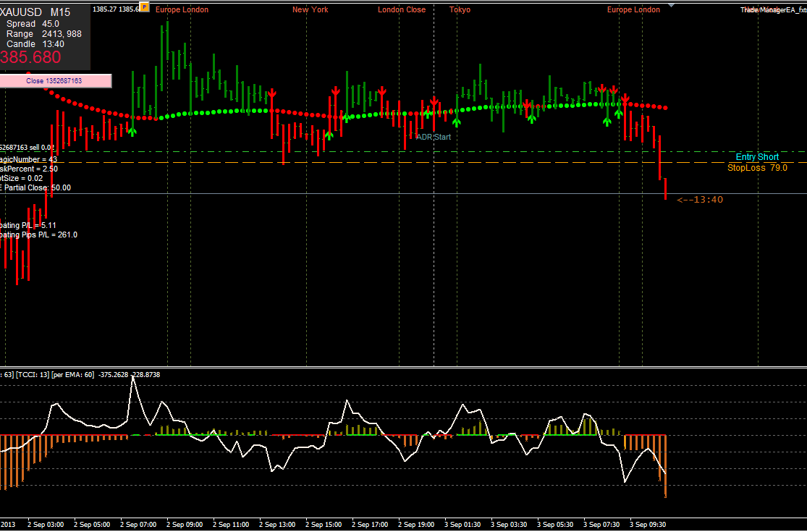Click the Floating Pips P/L = 261.0 line
807x532 pixels.
(38, 235)
